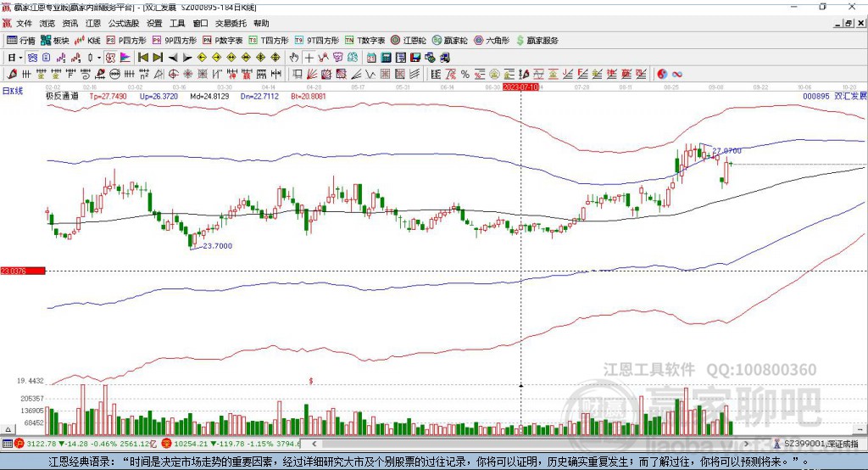The width and height of the screenshot is (868, 470).
Task: Expand volume panel using bottom-left up arrow
Action: [x=8, y=429]
